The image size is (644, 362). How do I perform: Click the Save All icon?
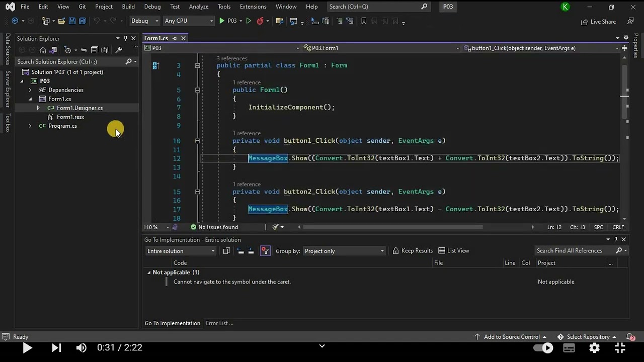click(82, 21)
